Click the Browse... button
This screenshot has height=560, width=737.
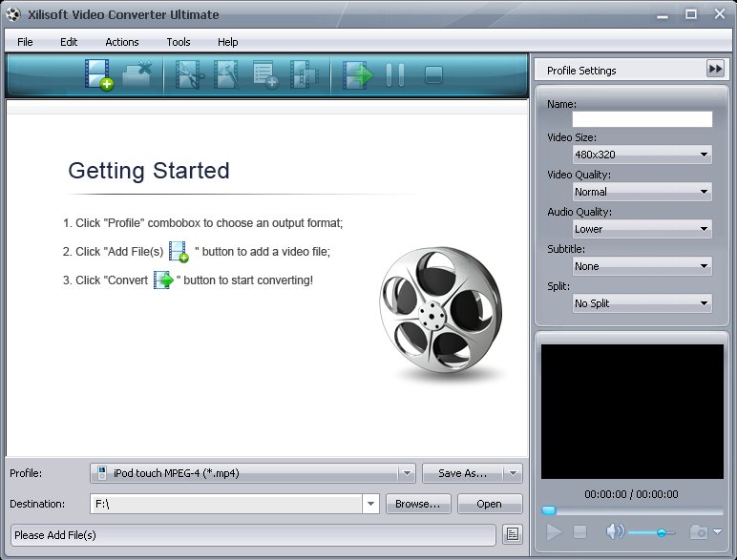(418, 504)
